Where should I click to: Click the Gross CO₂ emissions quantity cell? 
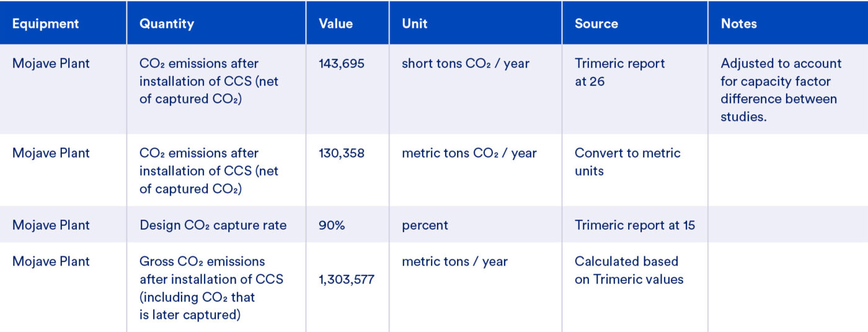point(211,288)
